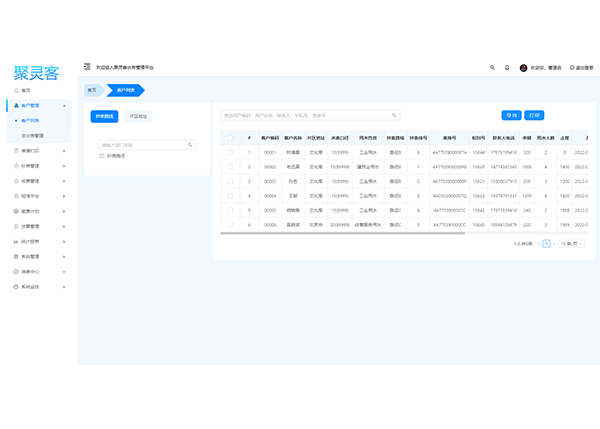This screenshot has height=429, width=600.
Task: Tick the 抄表路线 checkbox in the tree
Action: point(102,155)
